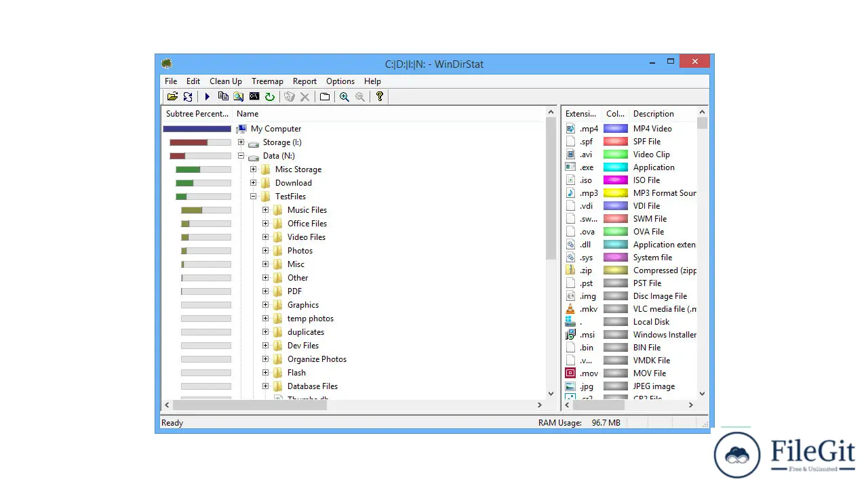Expand the Photos folder
Image resolution: width=868 pixels, height=488 pixels.
[x=265, y=251]
